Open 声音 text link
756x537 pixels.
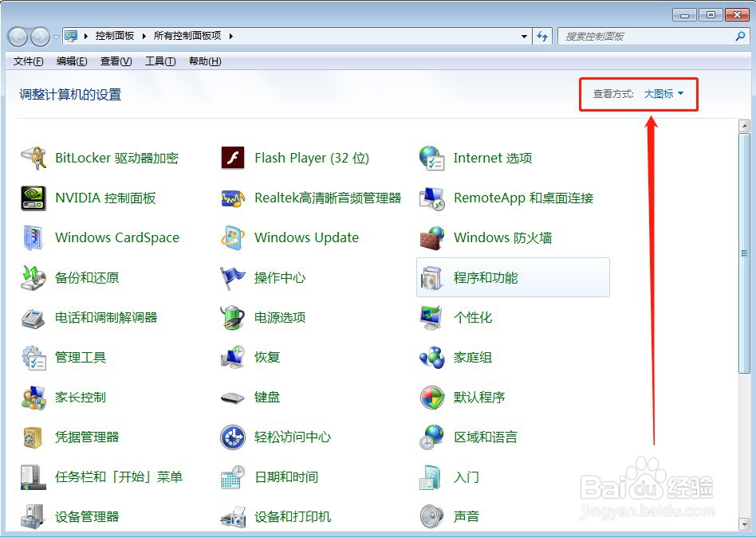point(467,517)
